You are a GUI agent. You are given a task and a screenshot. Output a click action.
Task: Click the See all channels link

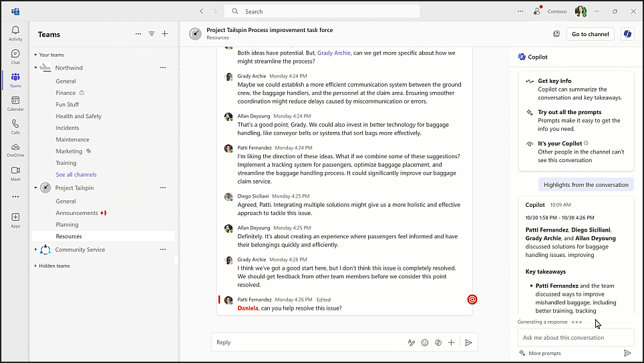pyautogui.click(x=76, y=175)
